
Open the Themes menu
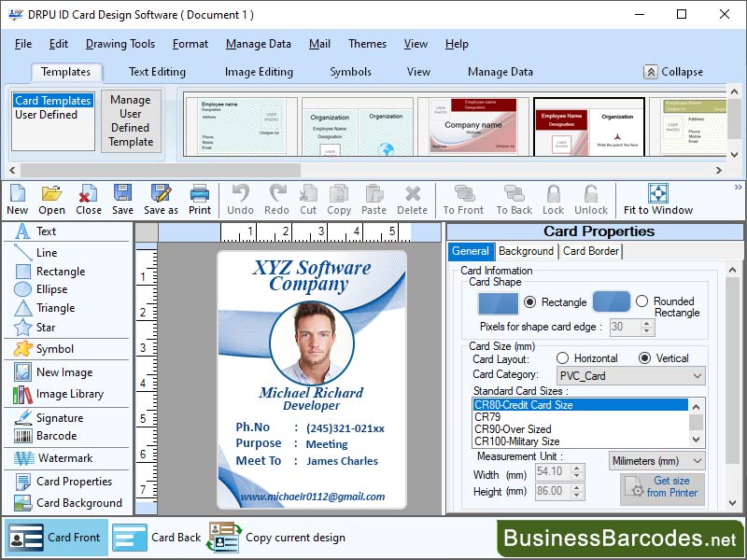tap(367, 44)
